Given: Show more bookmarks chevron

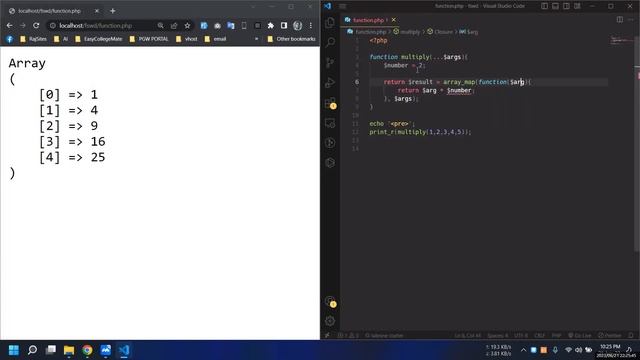Looking at the screenshot, I should 256,39.
